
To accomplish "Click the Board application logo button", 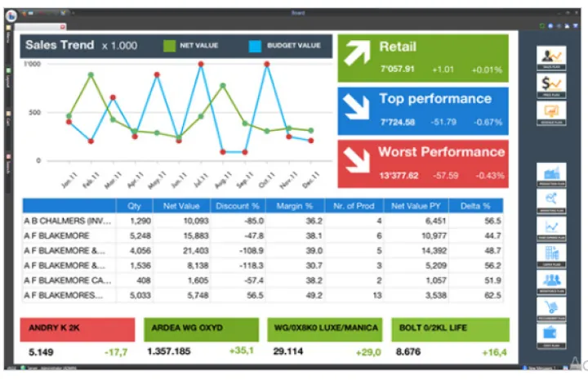I will [x=11, y=15].
